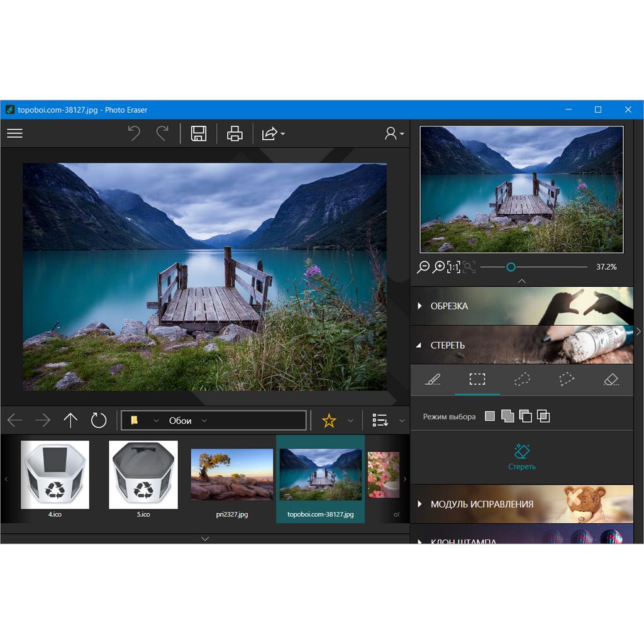644x644 pixels.
Task: Collapse the right panel with side arrow
Action: tap(639, 331)
